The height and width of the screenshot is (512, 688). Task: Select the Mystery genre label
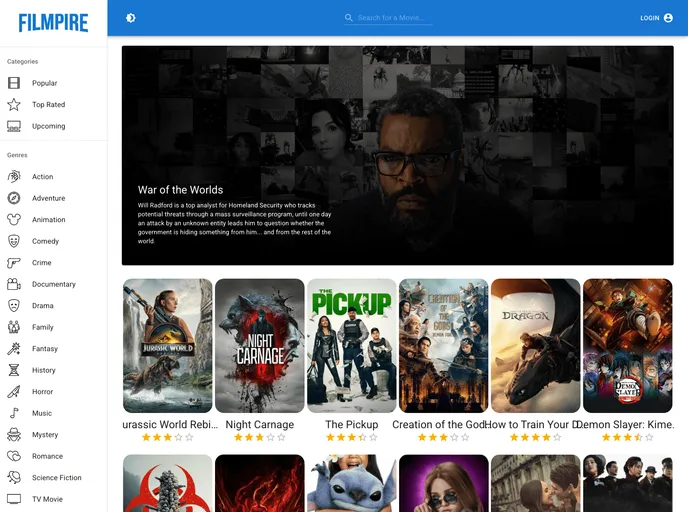(x=45, y=434)
